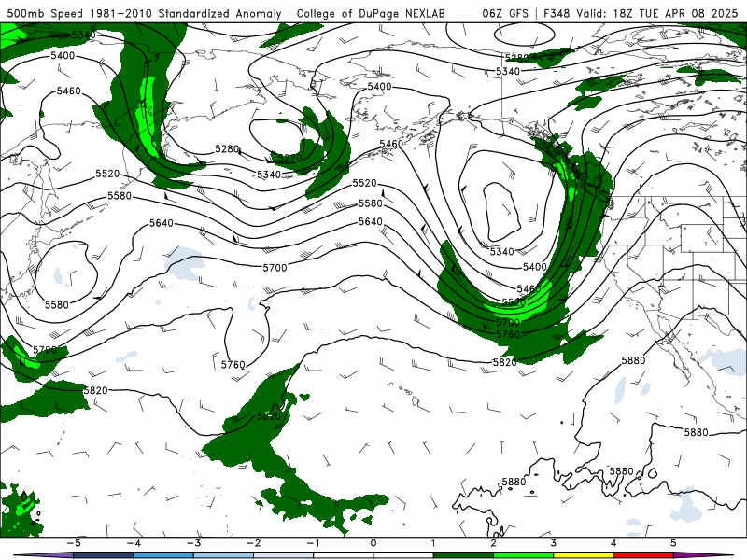Select the navy swatch between -5 and -4
Image resolution: width=747 pixels, height=560 pixels.
[104, 555]
